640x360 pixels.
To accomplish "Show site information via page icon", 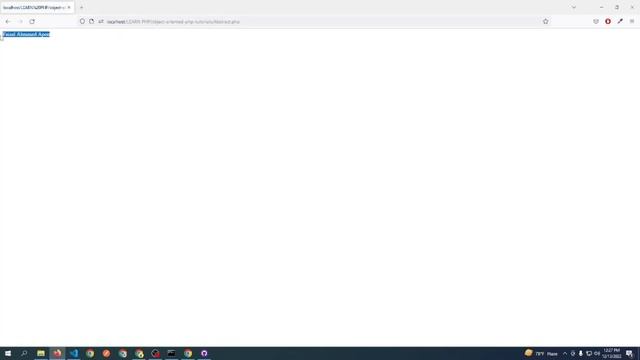I will click(91, 21).
